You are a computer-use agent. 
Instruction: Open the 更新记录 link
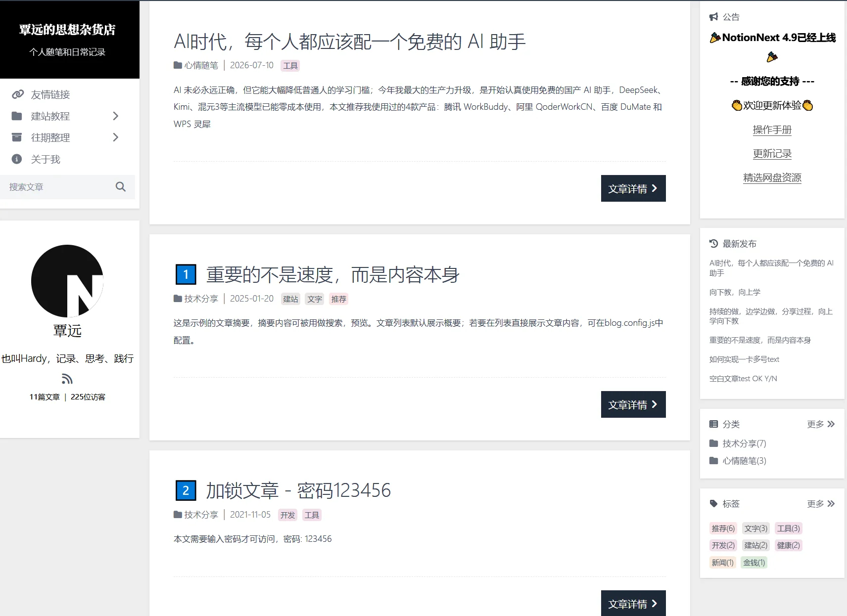772,154
